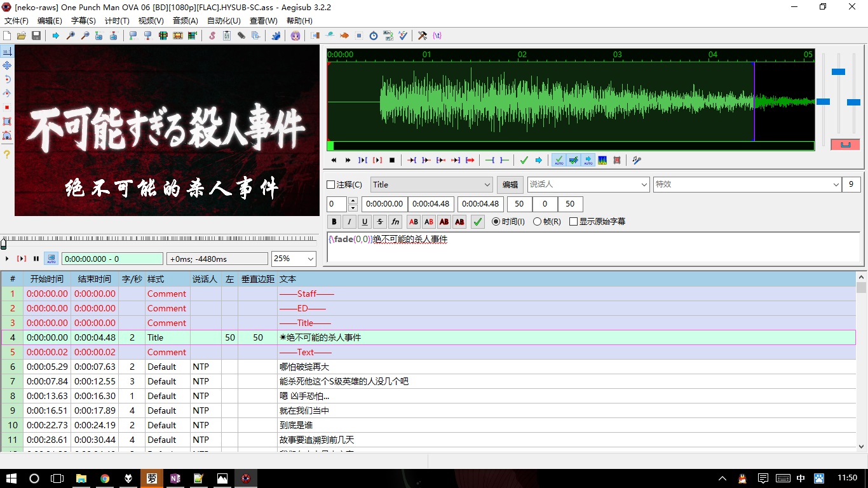Viewport: 868px width, 488px height.
Task: Select row 8 '嗯 凶手恐怕...'
Action: (x=428, y=396)
